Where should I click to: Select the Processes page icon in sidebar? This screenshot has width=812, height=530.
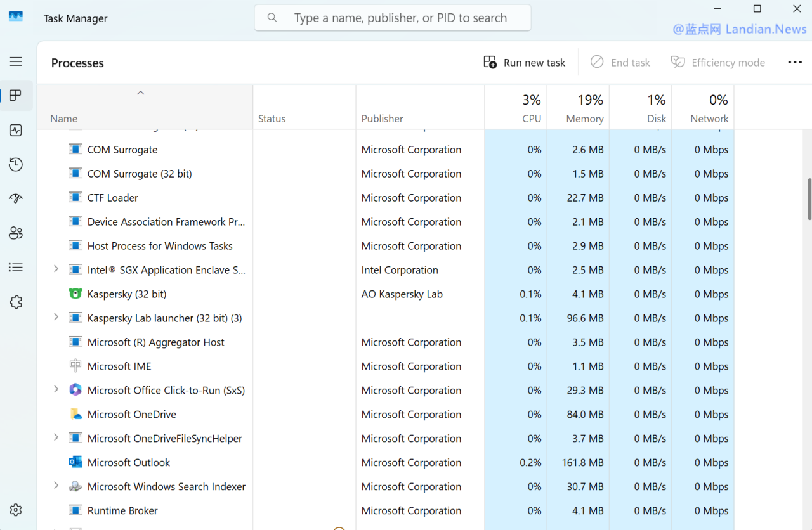(16, 96)
